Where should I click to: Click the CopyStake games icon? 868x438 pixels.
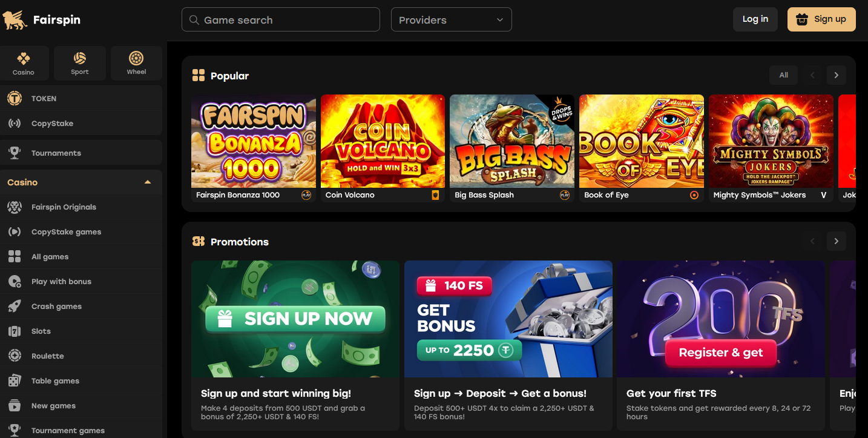point(15,232)
